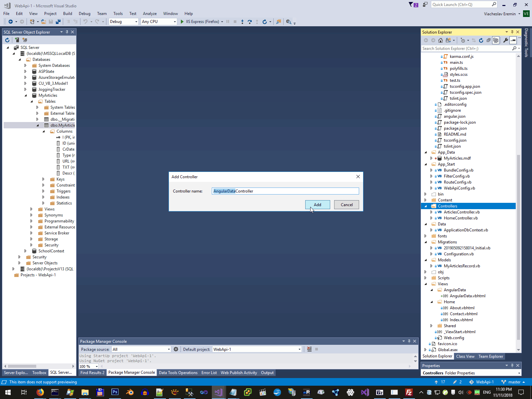This screenshot has width=532, height=399.
Task: Collapse the Controllers folder in Solution Explorer
Action: 426,206
